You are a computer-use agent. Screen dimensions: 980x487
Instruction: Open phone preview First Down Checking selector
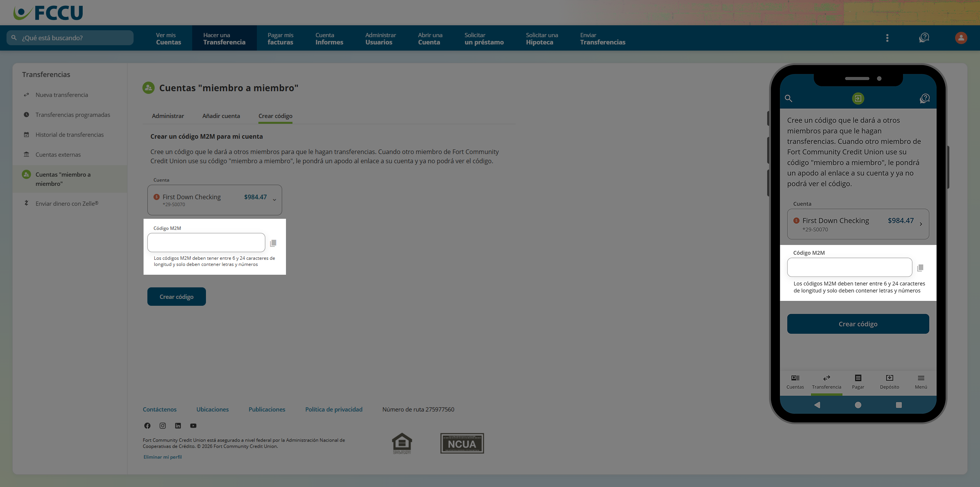[858, 224]
